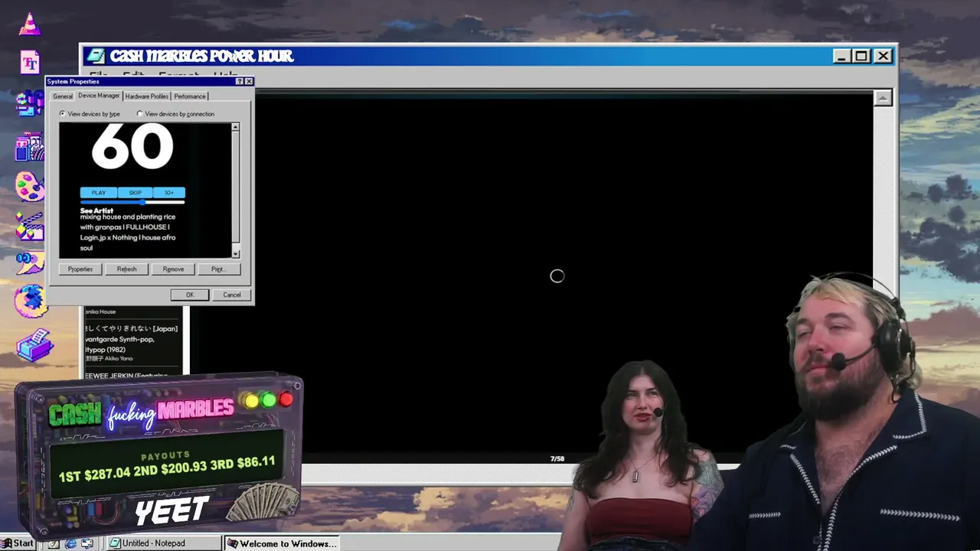Click the Properties button in System Properties
The width and height of the screenshot is (980, 551).
pos(80,269)
